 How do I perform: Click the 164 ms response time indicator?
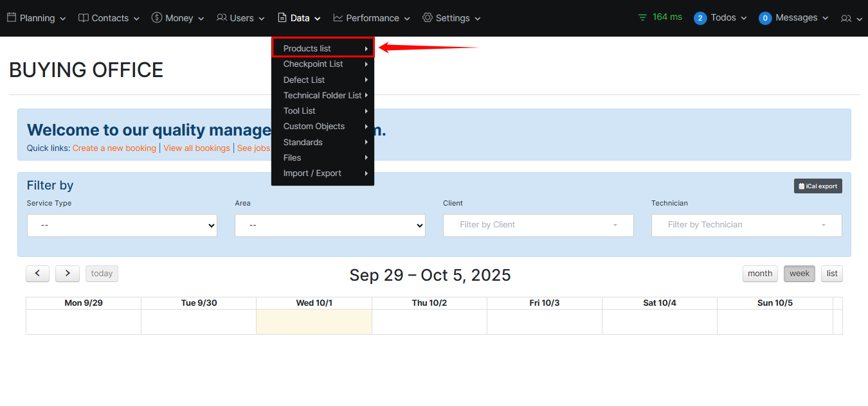click(x=660, y=17)
